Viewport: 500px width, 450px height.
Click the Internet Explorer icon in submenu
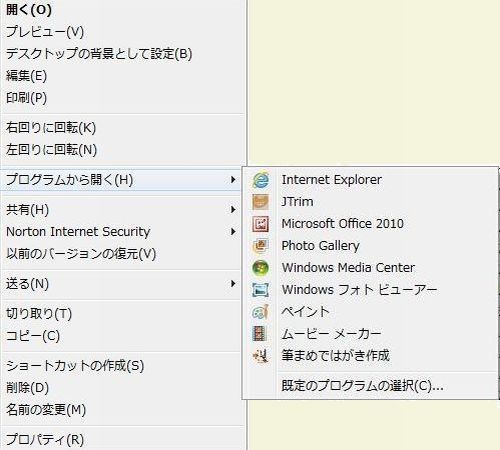click(x=260, y=180)
